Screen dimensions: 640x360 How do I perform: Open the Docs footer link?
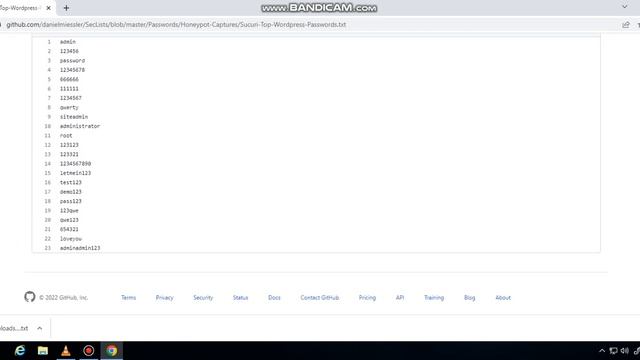click(274, 298)
